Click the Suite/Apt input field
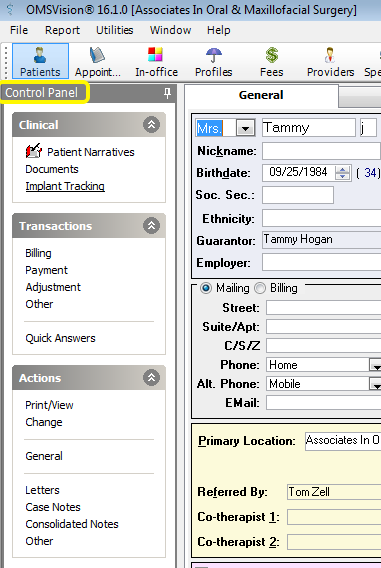381x568 pixels. 323,327
